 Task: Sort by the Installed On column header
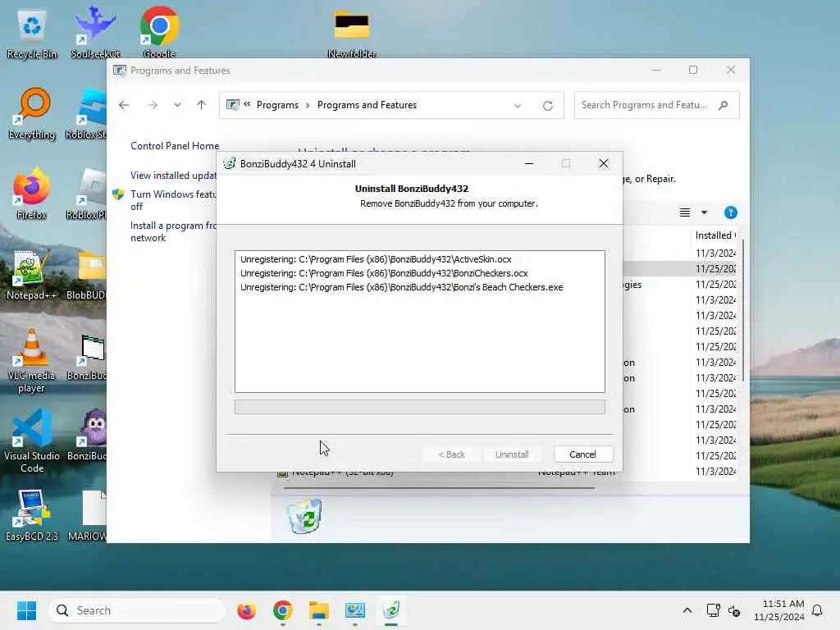[x=714, y=235]
